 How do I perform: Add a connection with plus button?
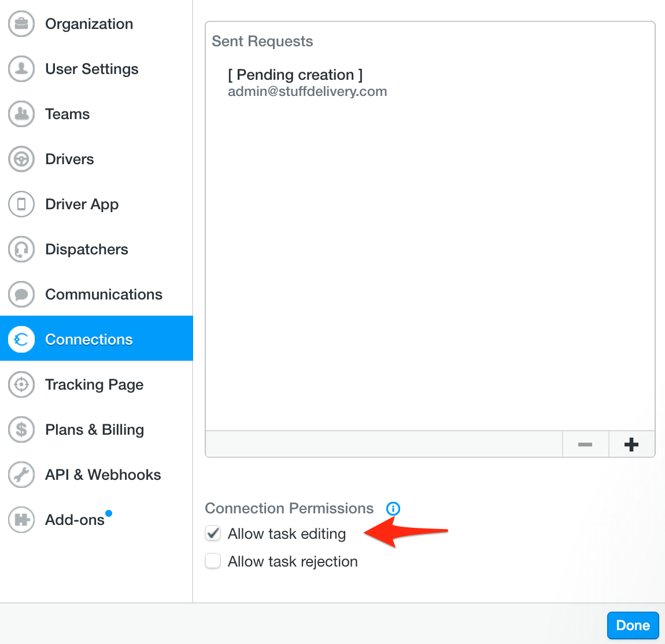tap(631, 445)
